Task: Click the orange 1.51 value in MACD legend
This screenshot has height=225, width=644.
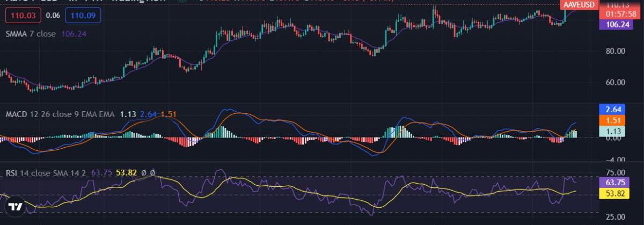Action: [x=169, y=114]
